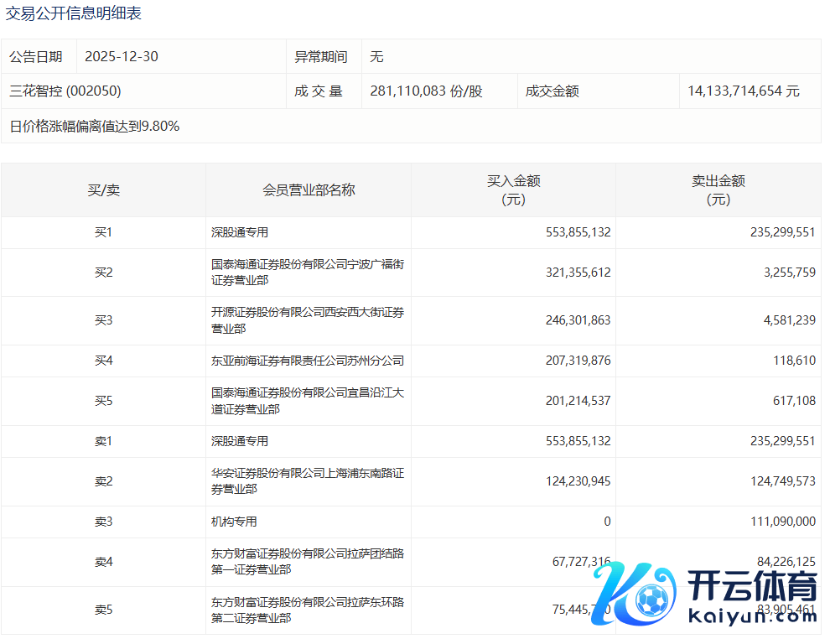Click the 会员营业部名称 column header

tap(309, 190)
